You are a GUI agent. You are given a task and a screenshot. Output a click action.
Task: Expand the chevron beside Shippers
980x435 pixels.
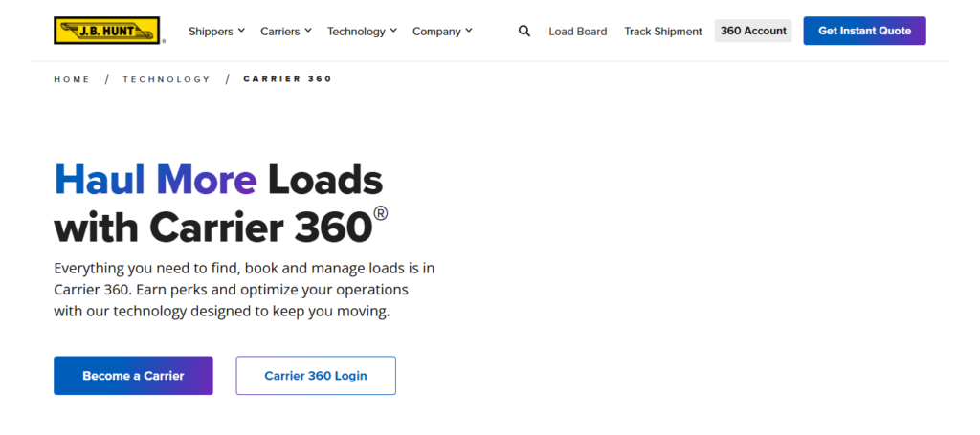click(x=241, y=31)
